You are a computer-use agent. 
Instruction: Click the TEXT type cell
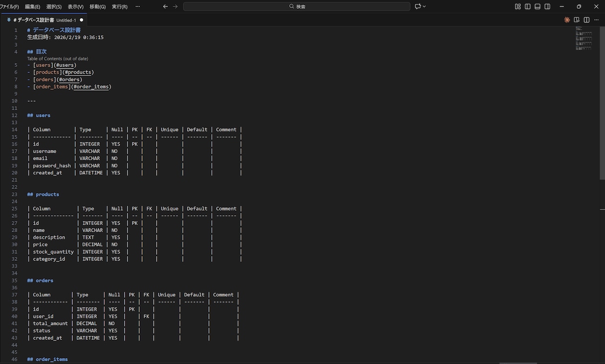tap(88, 238)
